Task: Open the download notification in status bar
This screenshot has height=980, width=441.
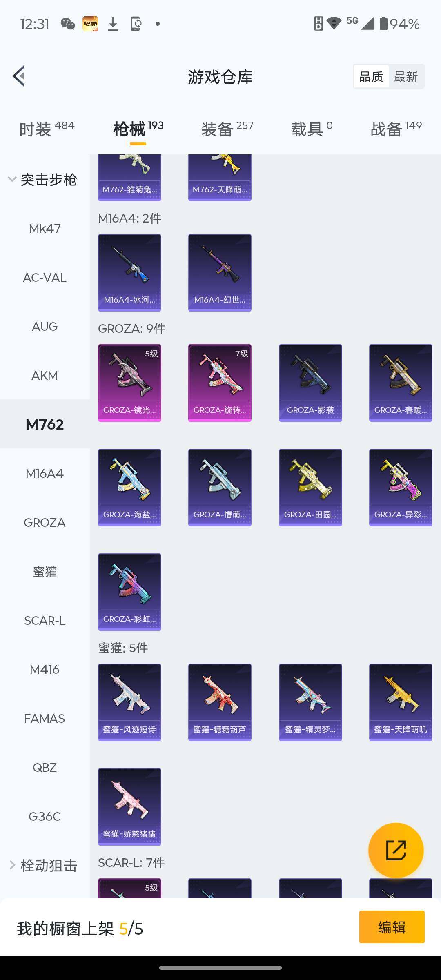Action: (113, 24)
